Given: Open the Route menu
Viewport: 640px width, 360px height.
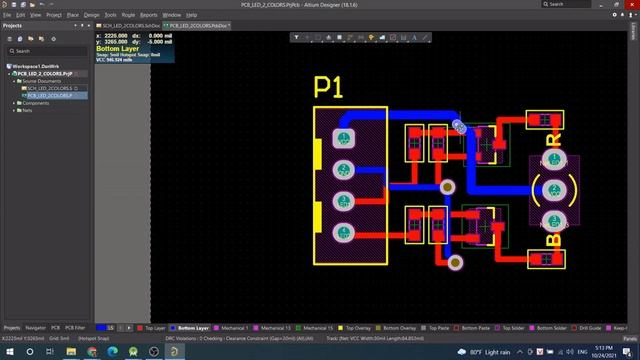Looking at the screenshot, I should point(128,15).
